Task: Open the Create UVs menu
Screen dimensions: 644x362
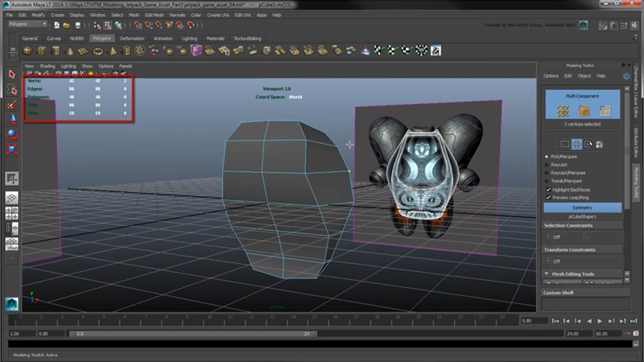Action: click(x=218, y=15)
